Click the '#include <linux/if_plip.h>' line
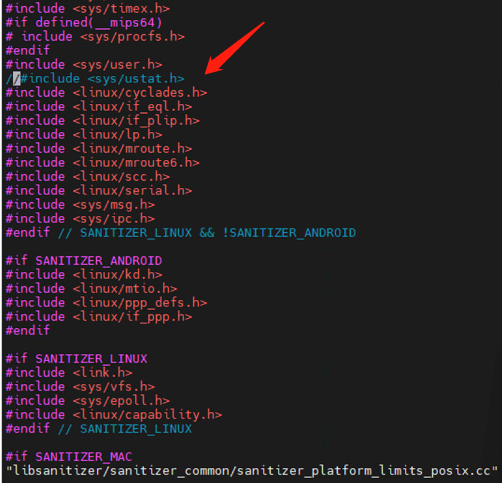Image resolution: width=502 pixels, height=483 pixels. coord(103,121)
